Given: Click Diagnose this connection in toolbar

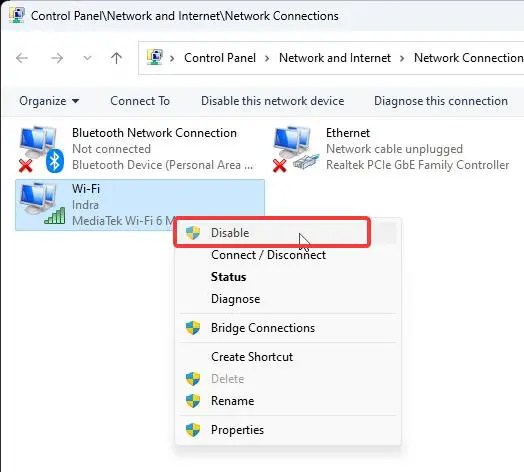Looking at the screenshot, I should click(x=440, y=101).
